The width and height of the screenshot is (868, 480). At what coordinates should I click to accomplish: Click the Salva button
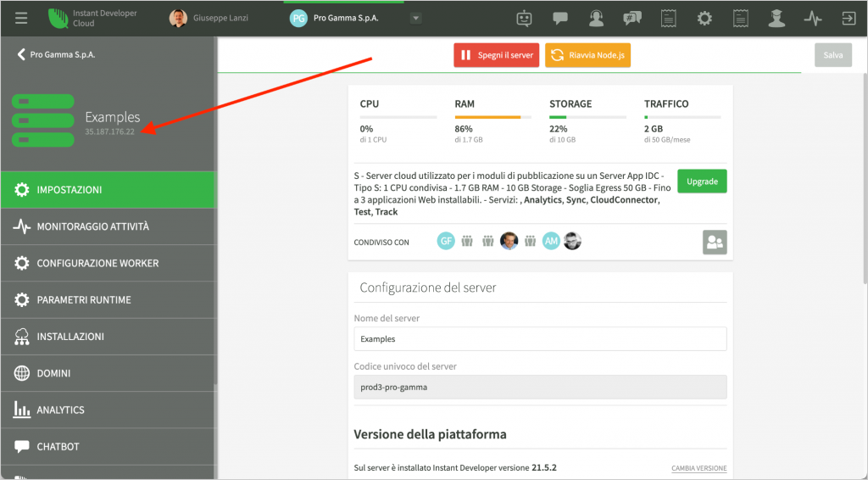(x=833, y=55)
